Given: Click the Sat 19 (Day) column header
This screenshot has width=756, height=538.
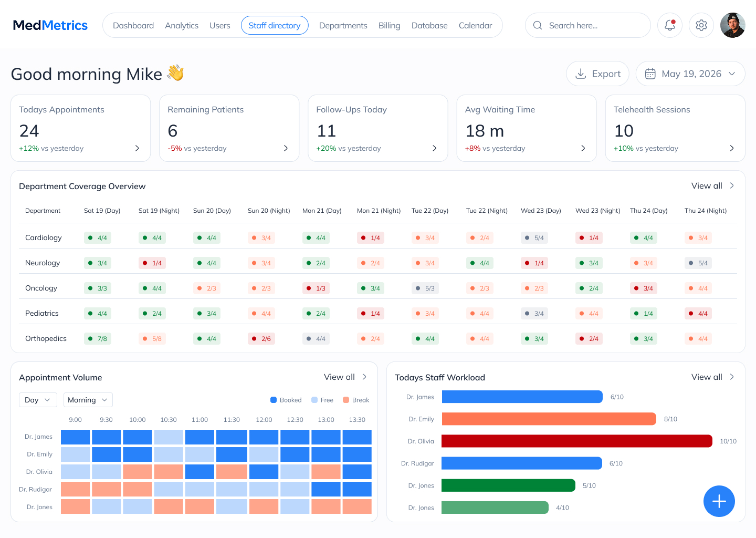Looking at the screenshot, I should 102,211.
